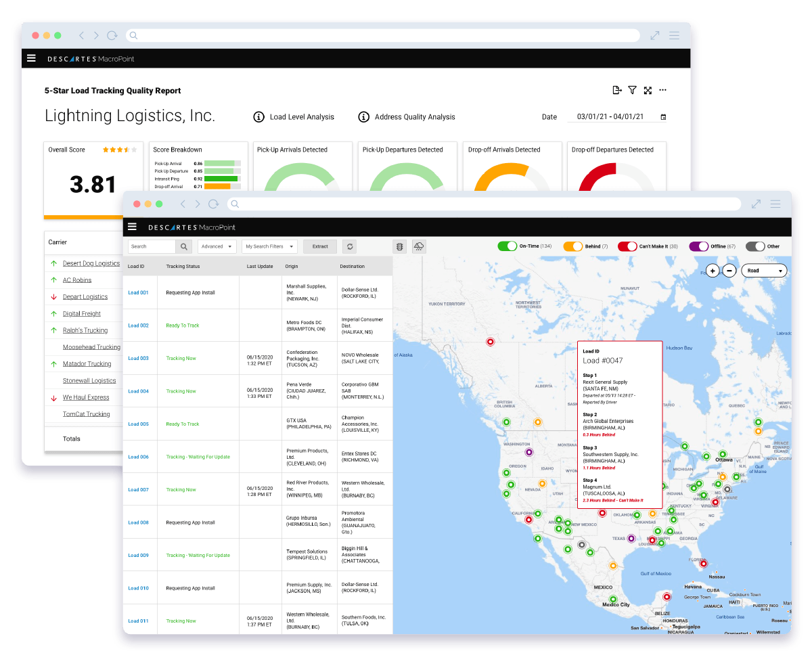The image size is (812, 672).
Task: Zoom in on the map
Action: pyautogui.click(x=713, y=271)
